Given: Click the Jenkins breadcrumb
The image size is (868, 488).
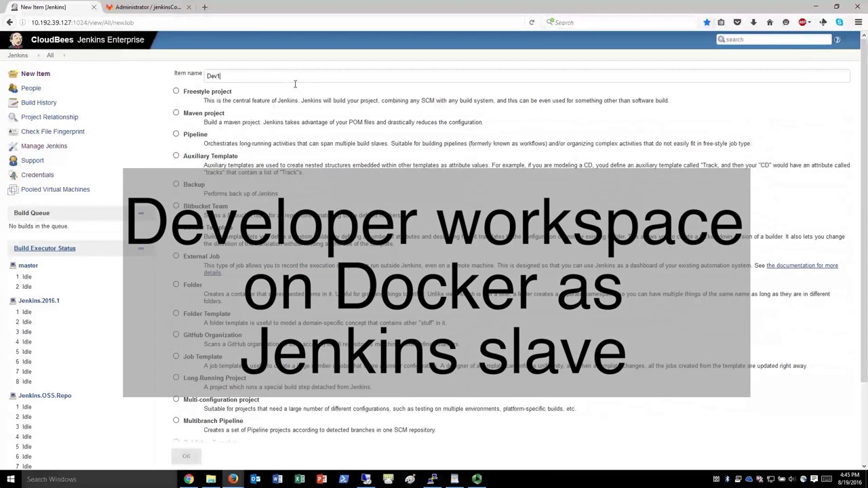Looking at the screenshot, I should 18,55.
